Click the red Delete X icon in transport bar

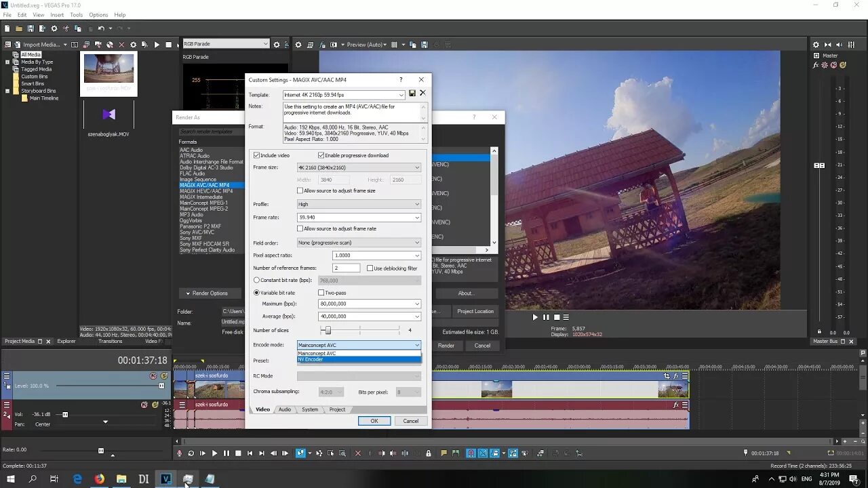click(358, 453)
